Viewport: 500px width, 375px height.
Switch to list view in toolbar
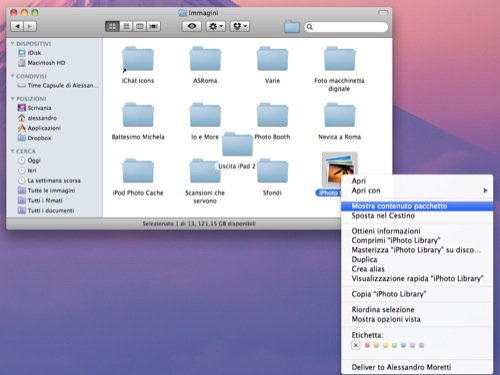point(126,26)
